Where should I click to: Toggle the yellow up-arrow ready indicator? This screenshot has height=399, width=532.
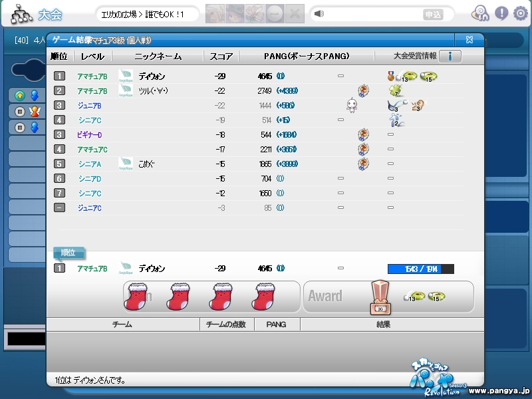click(x=19, y=96)
